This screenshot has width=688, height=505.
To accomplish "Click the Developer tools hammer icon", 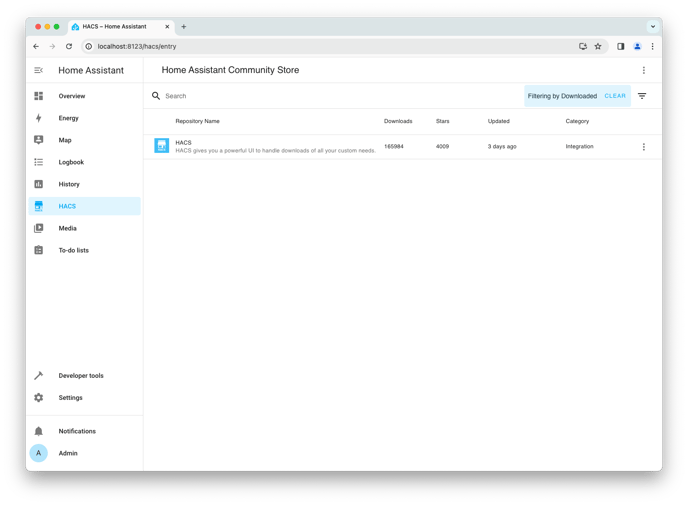I will coord(39,376).
